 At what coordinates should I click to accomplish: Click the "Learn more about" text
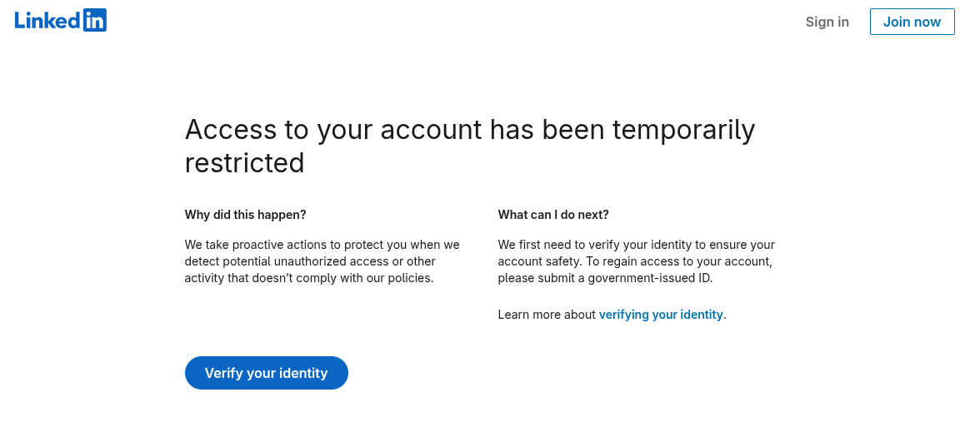[x=547, y=315]
